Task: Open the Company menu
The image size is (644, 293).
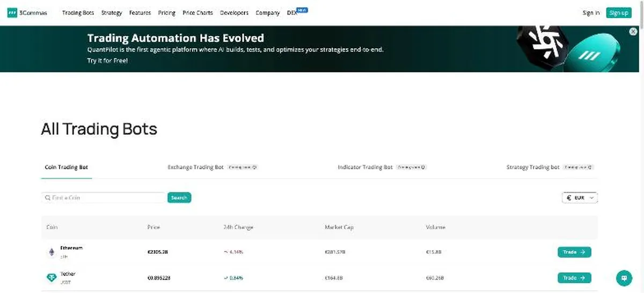Action: coord(268,13)
